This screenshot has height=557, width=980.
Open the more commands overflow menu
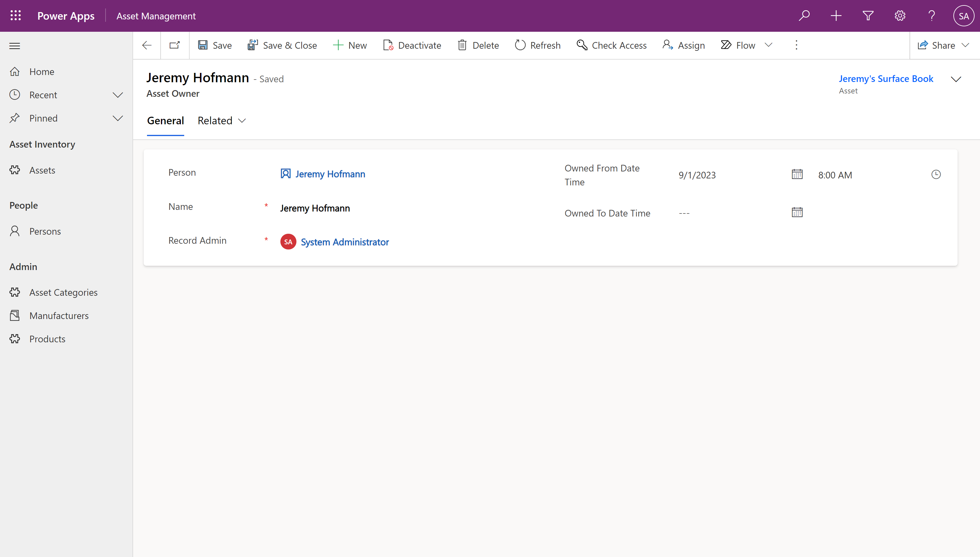pyautogui.click(x=796, y=45)
